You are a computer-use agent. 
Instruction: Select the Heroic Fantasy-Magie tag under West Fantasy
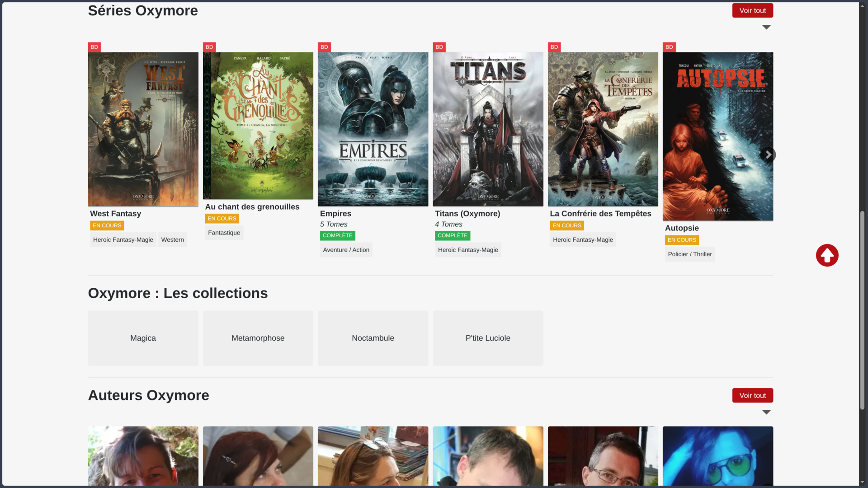tap(123, 240)
